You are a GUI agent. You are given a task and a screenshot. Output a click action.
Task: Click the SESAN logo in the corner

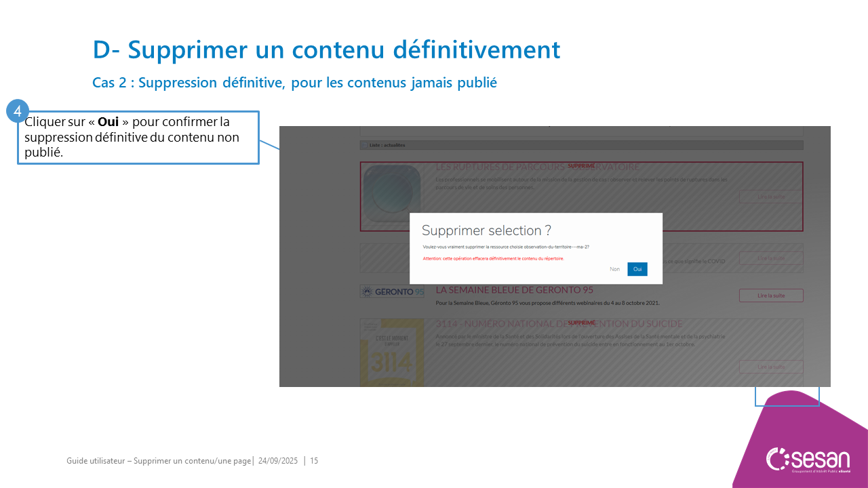(x=808, y=459)
